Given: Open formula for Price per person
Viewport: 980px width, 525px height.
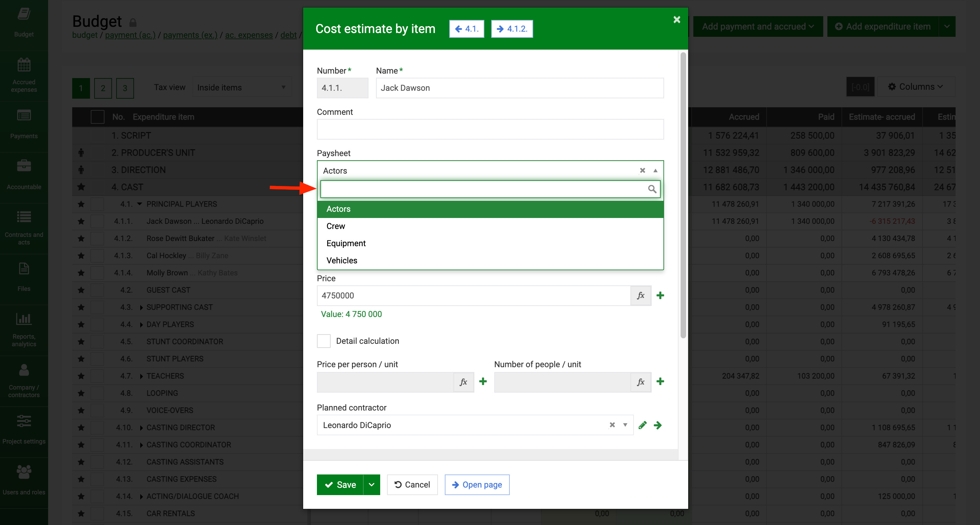Looking at the screenshot, I should tap(463, 382).
